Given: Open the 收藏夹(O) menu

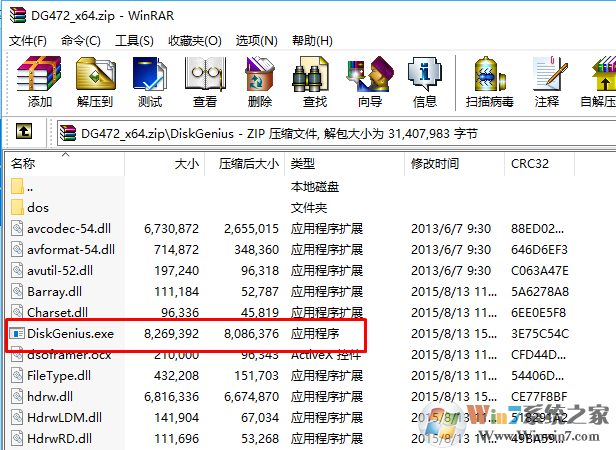Looking at the screenshot, I should (194, 40).
